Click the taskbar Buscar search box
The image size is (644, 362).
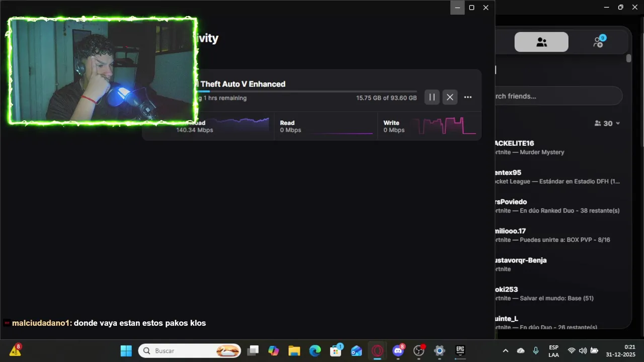tap(190, 350)
